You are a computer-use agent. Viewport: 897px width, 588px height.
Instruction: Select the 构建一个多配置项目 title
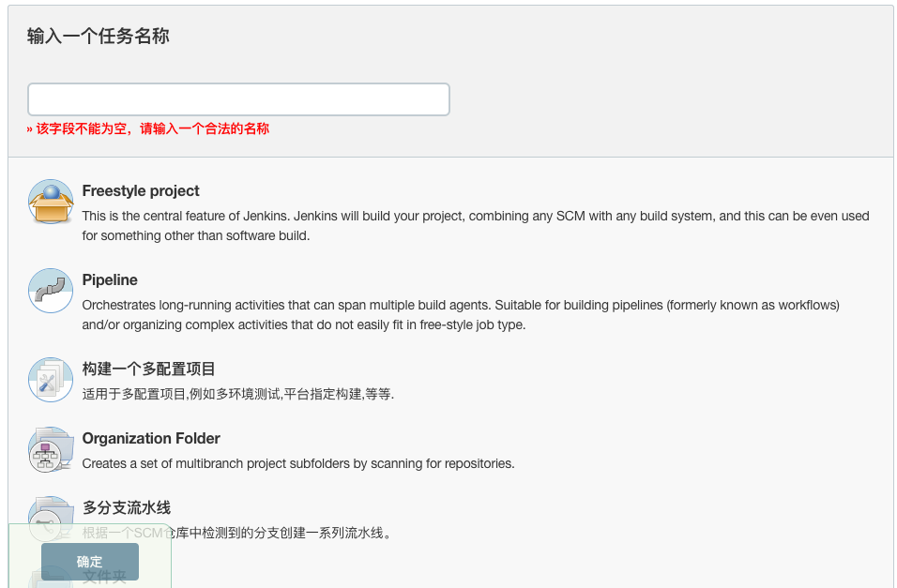click(148, 369)
